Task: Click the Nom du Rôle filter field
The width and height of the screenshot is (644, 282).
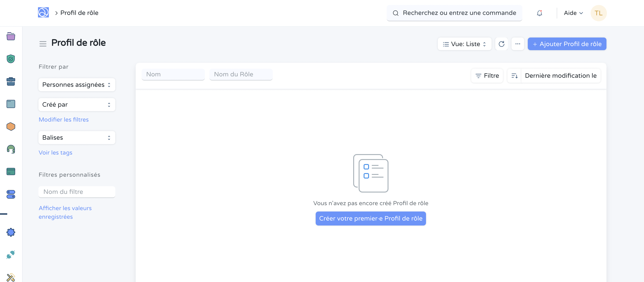Action: coord(241,74)
